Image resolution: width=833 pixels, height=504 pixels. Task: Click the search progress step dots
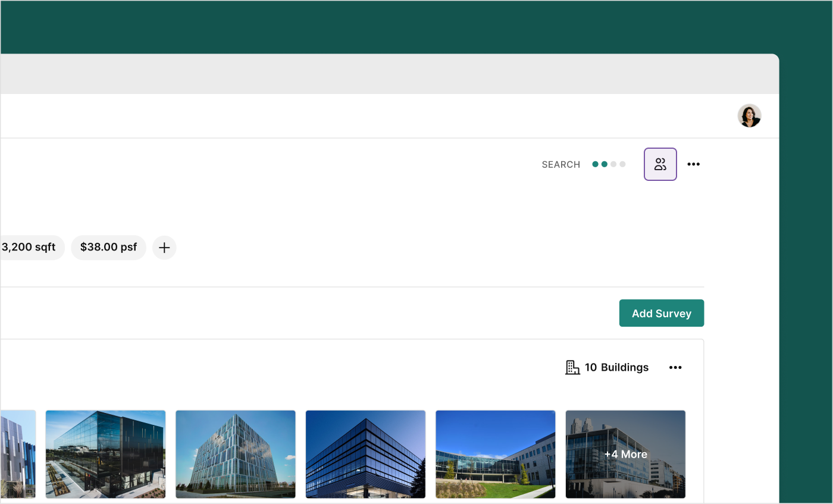[x=609, y=164]
